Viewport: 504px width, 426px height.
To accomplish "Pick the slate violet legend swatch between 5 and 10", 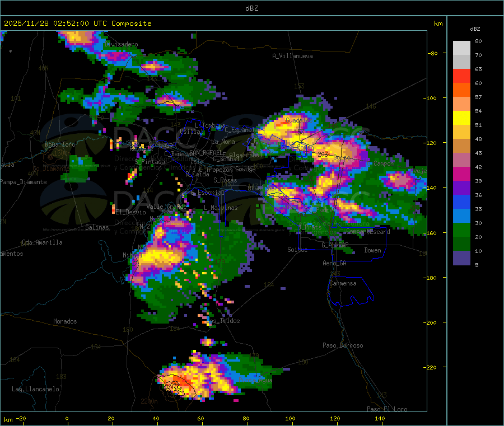I will [461, 258].
